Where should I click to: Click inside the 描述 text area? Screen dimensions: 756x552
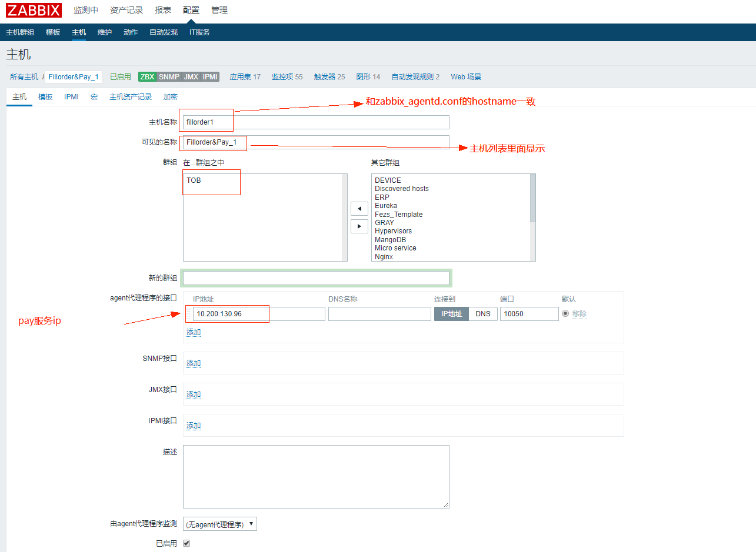tap(316, 477)
